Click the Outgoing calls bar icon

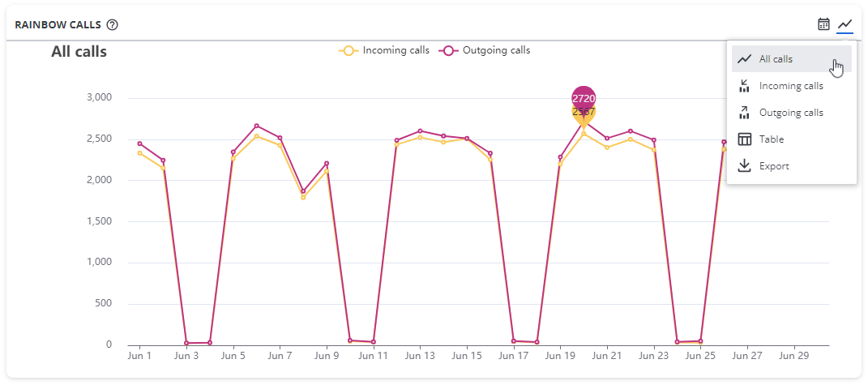(x=745, y=113)
